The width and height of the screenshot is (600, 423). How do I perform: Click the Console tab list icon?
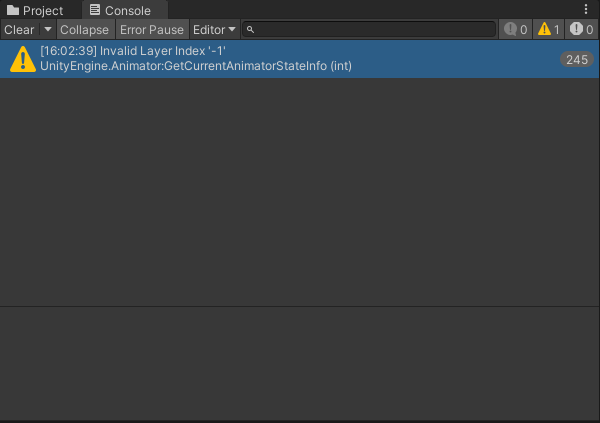tap(94, 10)
